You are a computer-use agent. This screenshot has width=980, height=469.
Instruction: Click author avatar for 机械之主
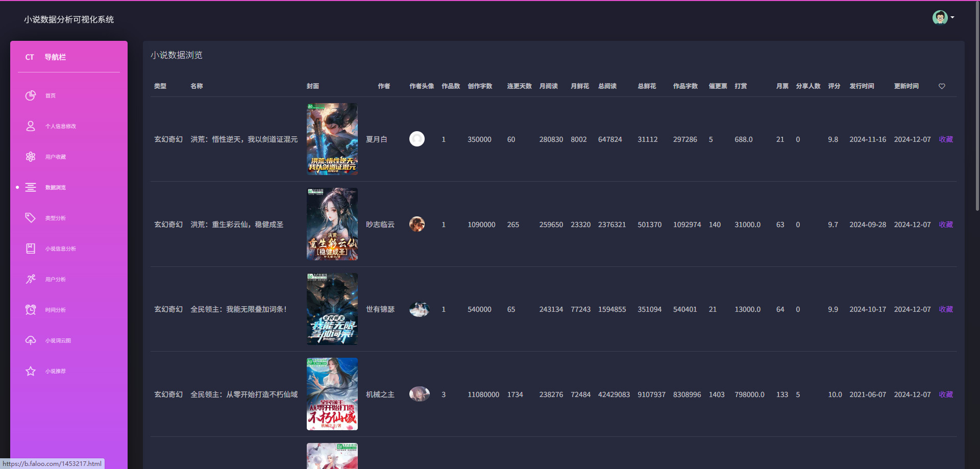pos(420,394)
